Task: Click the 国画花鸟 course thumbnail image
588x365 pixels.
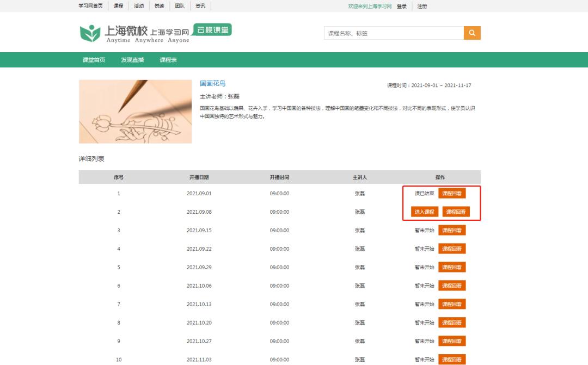Action: tap(135, 112)
